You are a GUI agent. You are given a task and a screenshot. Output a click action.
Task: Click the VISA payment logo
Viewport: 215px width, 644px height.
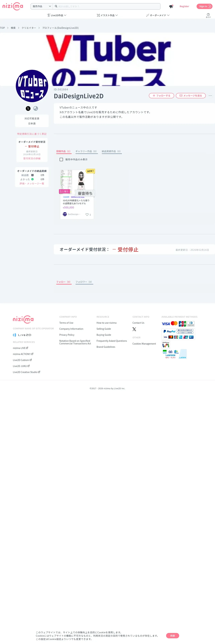click(166, 324)
